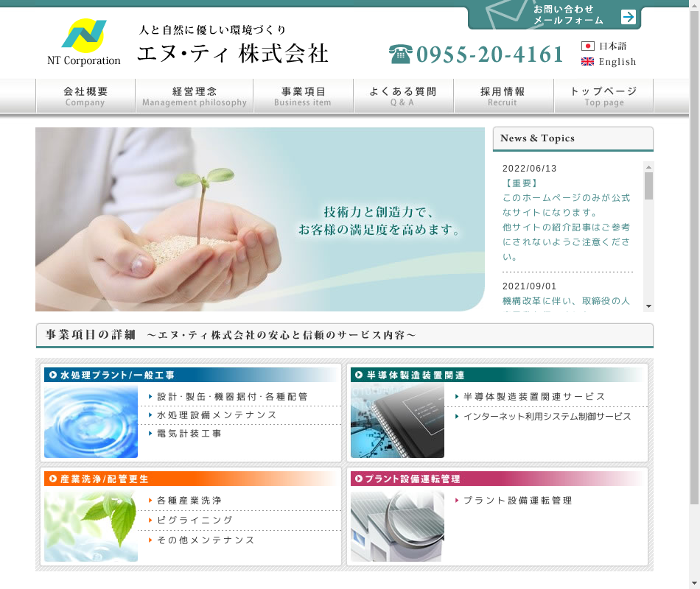
Task: Click the News & Topics scrollbar up arrow
Action: (x=648, y=166)
